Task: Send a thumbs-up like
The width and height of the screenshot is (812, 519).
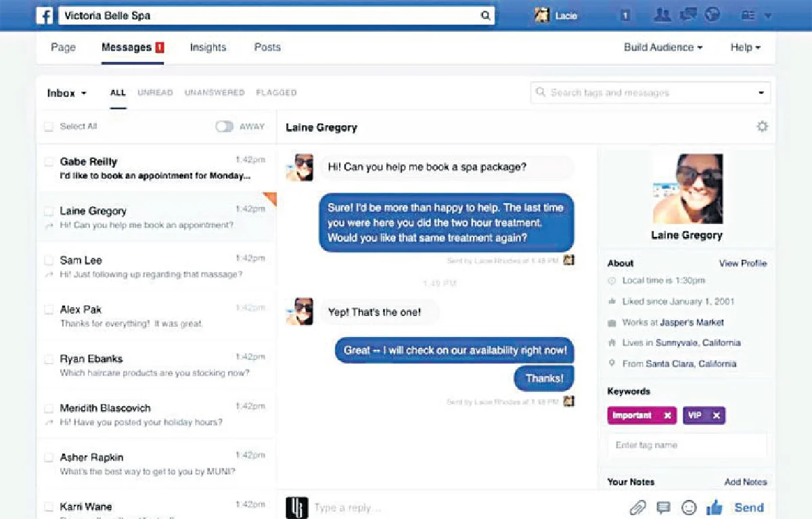Action: [714, 507]
